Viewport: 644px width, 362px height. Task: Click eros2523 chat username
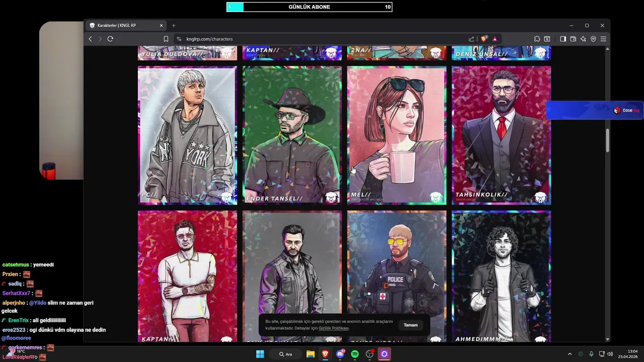13,330
